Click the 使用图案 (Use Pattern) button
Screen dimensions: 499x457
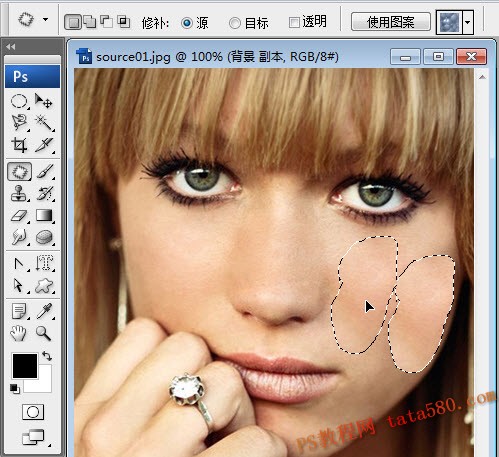pos(391,22)
